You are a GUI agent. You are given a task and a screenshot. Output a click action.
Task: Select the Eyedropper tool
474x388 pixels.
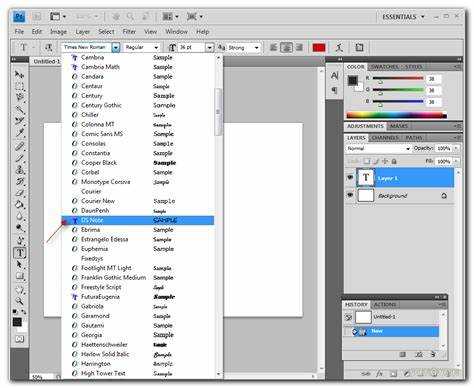(x=19, y=133)
